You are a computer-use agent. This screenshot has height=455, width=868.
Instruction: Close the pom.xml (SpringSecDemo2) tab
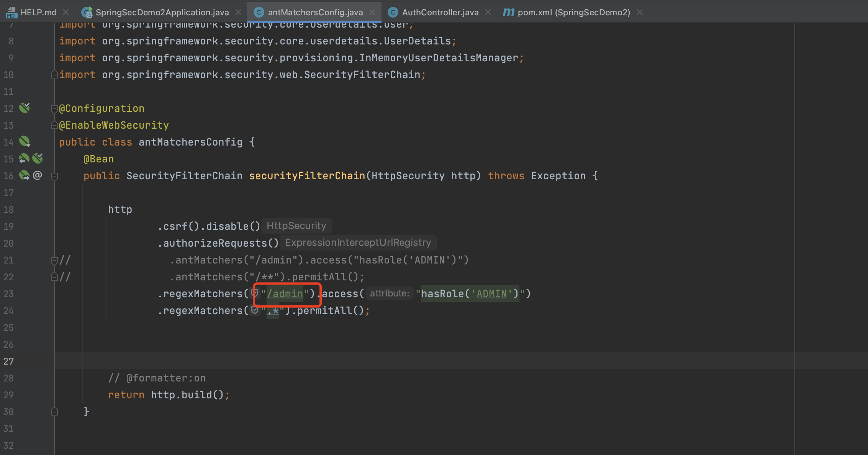[640, 12]
